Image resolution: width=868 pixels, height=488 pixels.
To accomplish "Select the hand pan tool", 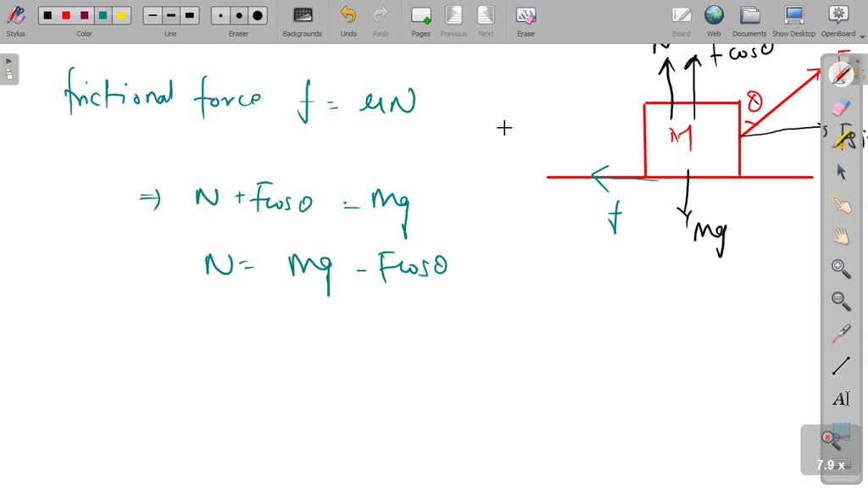I will coord(839,237).
